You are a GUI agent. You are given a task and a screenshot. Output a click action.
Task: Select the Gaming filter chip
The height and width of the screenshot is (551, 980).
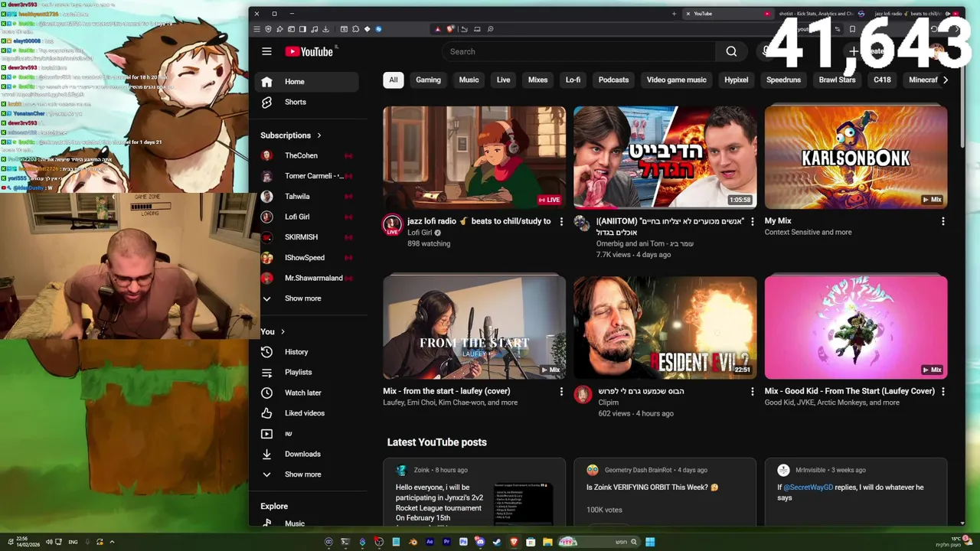coord(428,80)
